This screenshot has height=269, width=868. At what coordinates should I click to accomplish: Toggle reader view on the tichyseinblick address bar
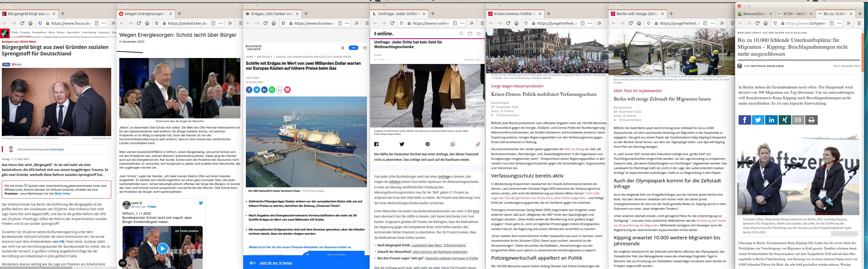click(x=832, y=23)
